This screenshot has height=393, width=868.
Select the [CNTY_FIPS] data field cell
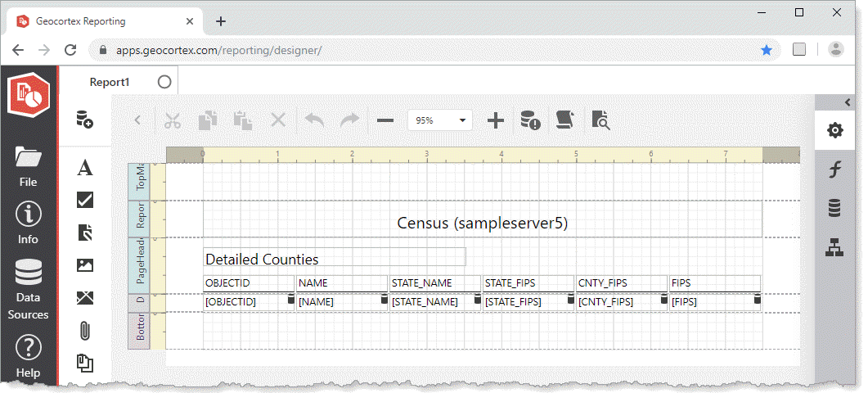[x=622, y=303]
